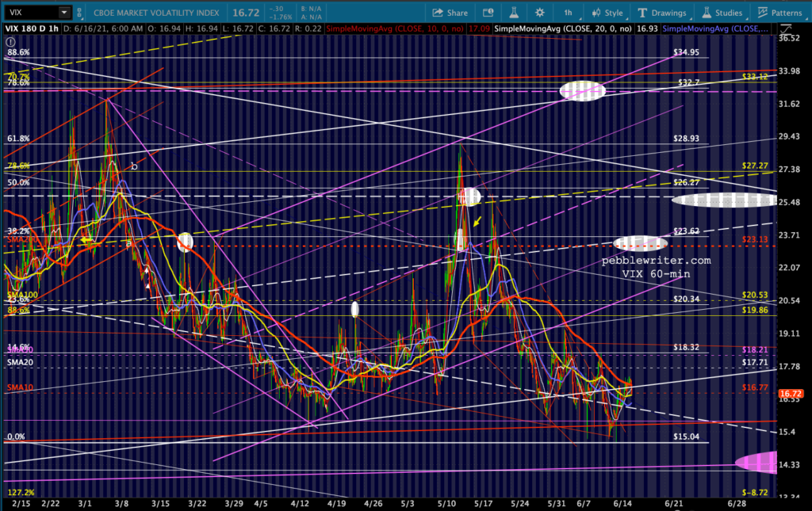Click the $18.32 Fibonacci level label
The image size is (812, 511).
tap(686, 347)
